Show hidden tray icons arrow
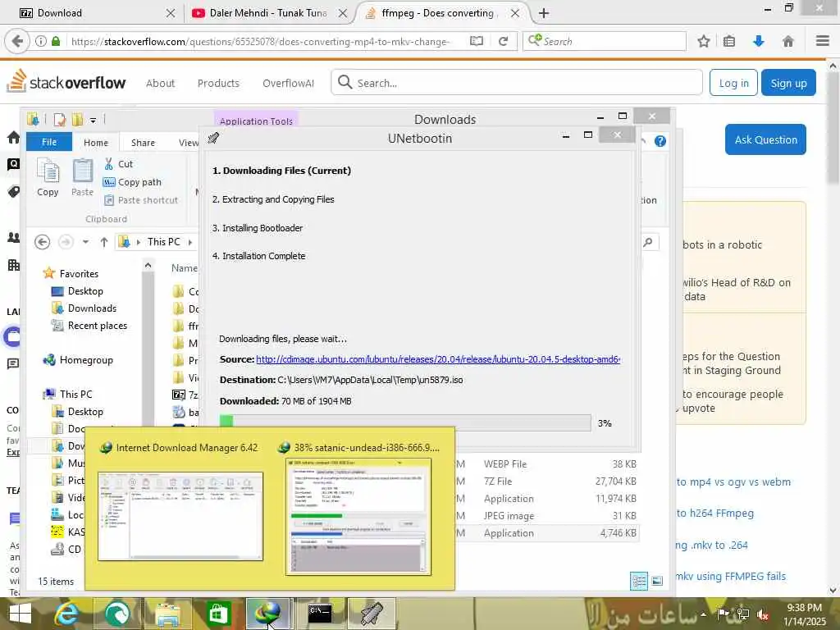Image resolution: width=840 pixels, height=630 pixels. (703, 614)
